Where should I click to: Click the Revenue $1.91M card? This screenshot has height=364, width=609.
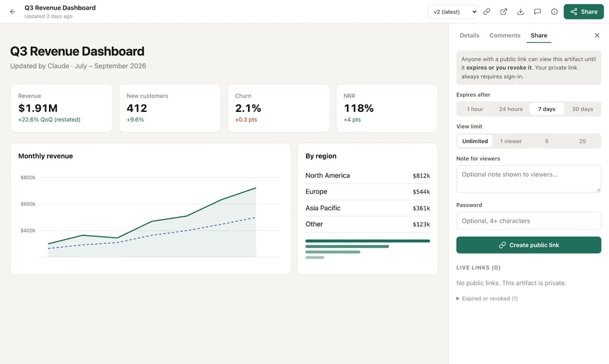(61, 108)
